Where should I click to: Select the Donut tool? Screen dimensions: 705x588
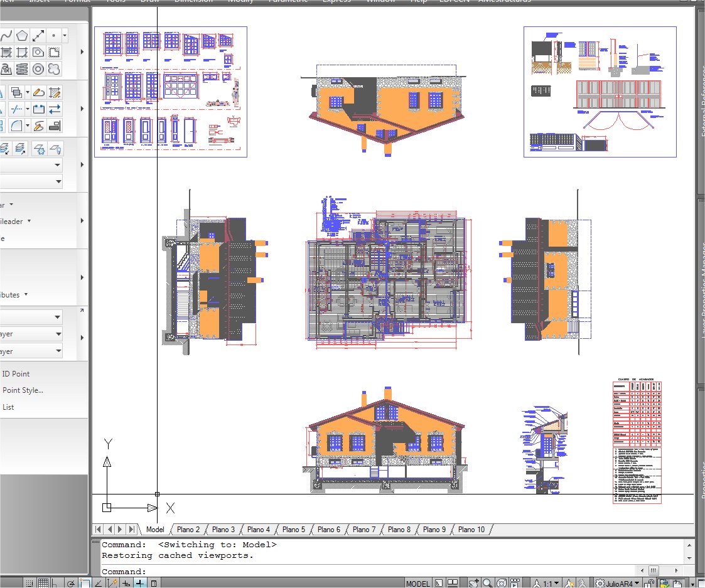coord(38,69)
